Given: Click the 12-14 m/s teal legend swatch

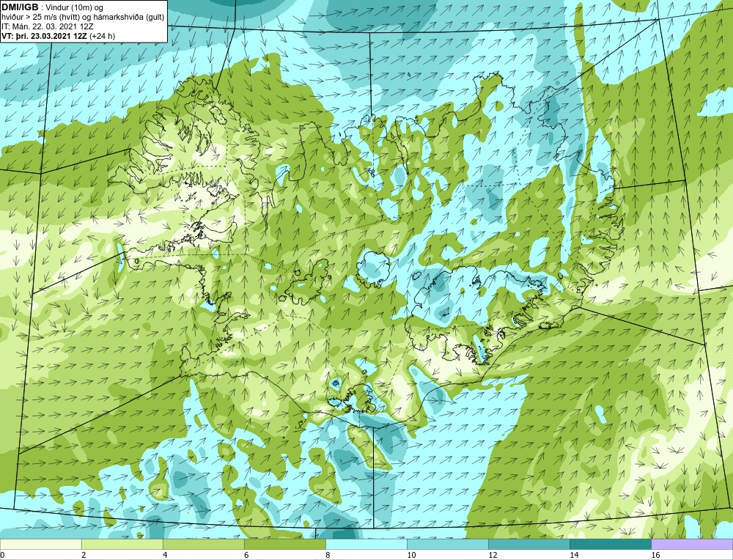Looking at the screenshot, I should coord(528,544).
